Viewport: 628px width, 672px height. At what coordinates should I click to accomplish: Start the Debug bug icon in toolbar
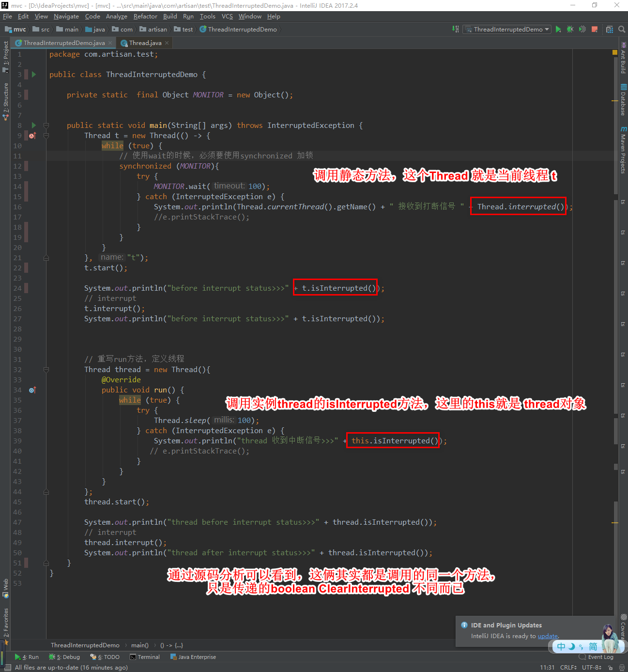point(570,29)
